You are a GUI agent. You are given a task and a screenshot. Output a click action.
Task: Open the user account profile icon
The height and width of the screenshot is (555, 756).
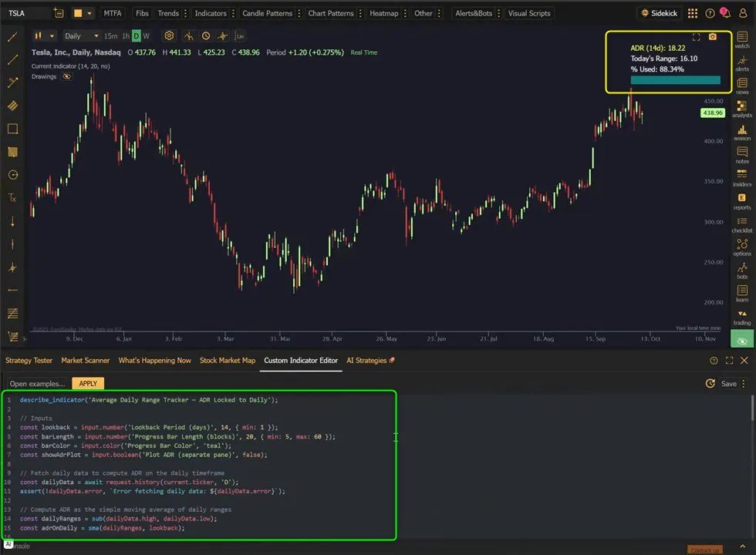click(743, 14)
